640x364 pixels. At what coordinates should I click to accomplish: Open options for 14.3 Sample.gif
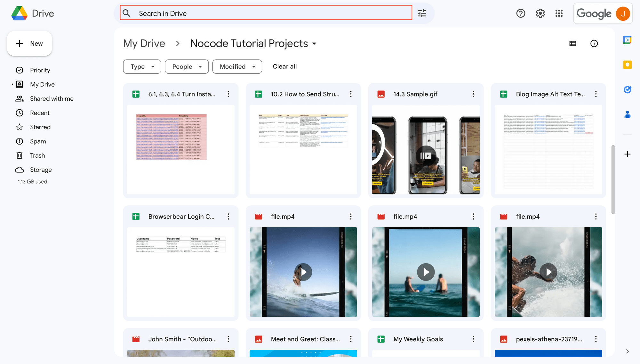(473, 94)
